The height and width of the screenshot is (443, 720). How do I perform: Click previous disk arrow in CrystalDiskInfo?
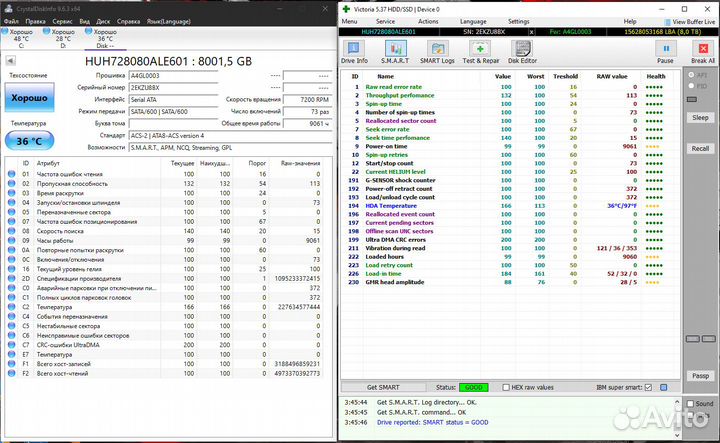point(11,61)
